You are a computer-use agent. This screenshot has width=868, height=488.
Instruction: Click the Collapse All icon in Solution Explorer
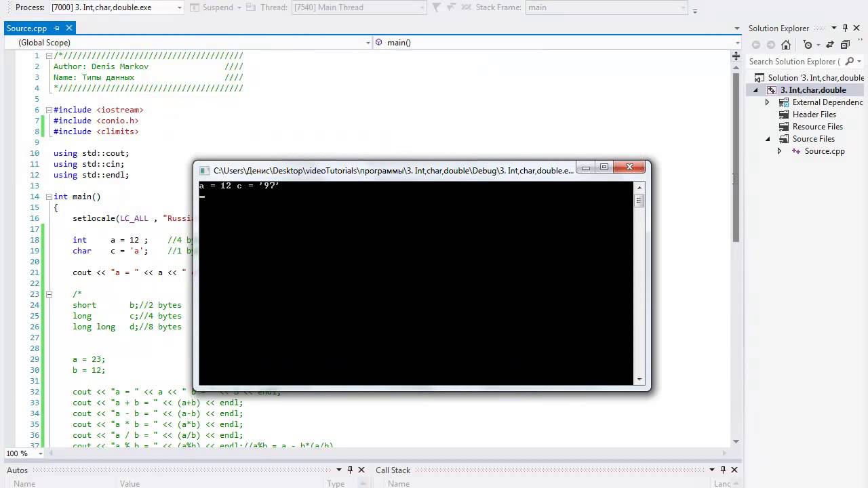click(845, 45)
